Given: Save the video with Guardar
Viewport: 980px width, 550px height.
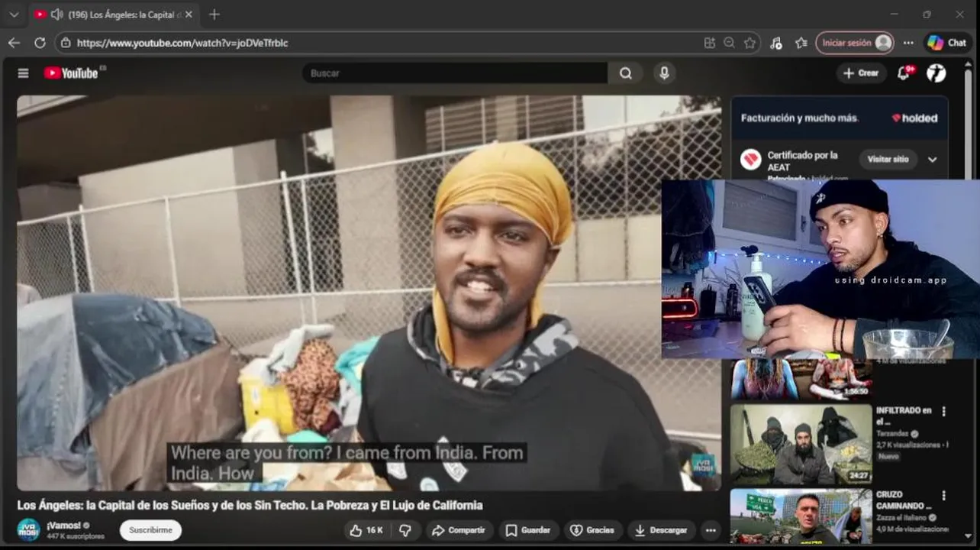Looking at the screenshot, I should pos(528,530).
